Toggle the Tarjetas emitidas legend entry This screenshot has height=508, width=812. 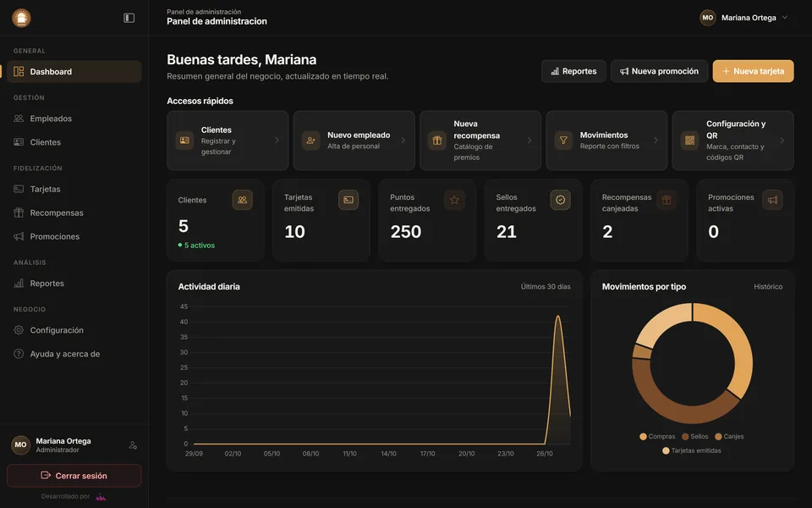691,450
